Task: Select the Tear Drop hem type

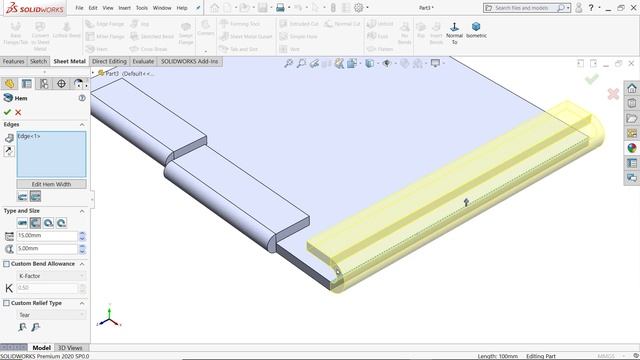Action: click(49, 223)
